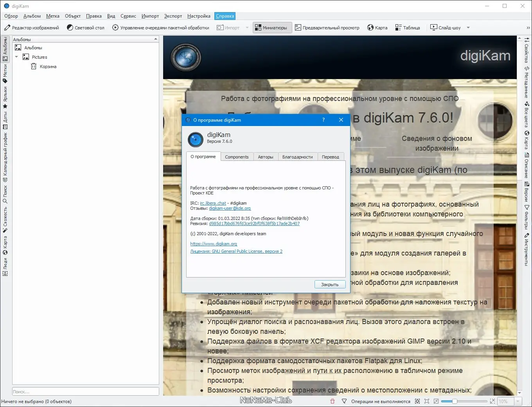Click the zoom-in icon right of slider
Image resolution: width=532 pixels, height=407 pixels.
492,401
